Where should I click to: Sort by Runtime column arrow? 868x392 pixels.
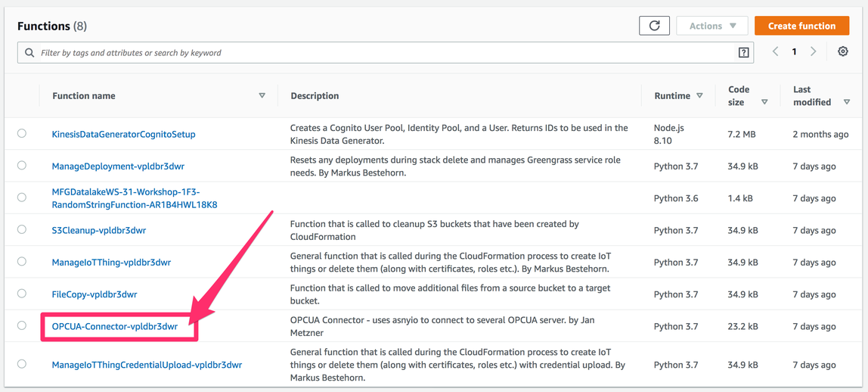(699, 95)
